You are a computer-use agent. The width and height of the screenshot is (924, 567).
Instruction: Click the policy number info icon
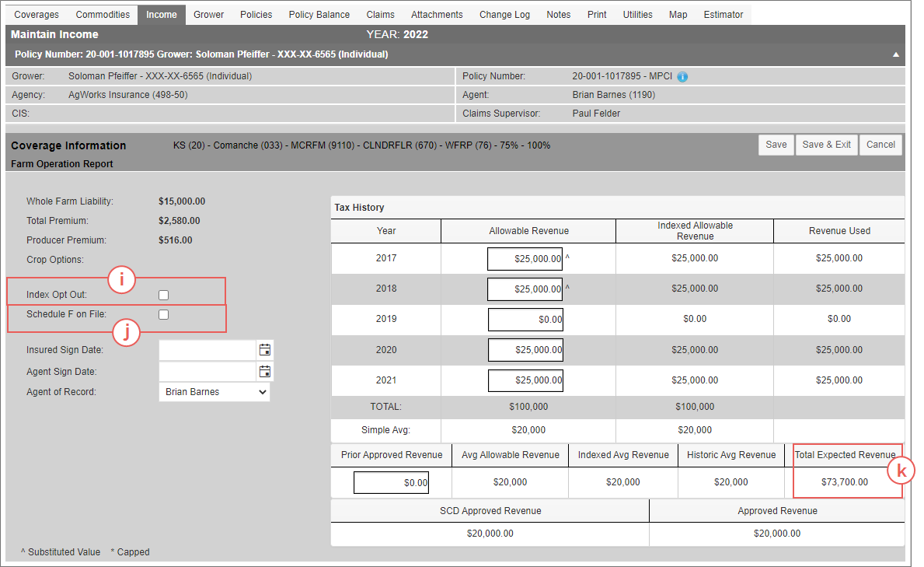coord(682,77)
